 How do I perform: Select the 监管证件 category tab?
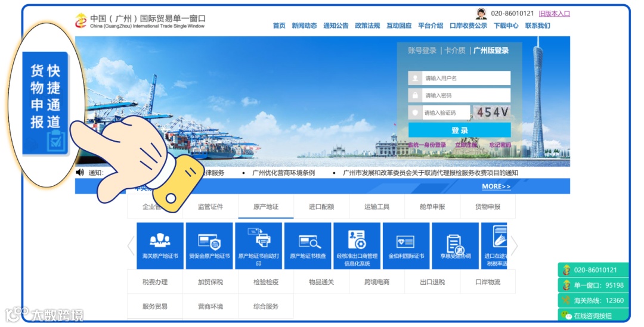[x=210, y=206]
